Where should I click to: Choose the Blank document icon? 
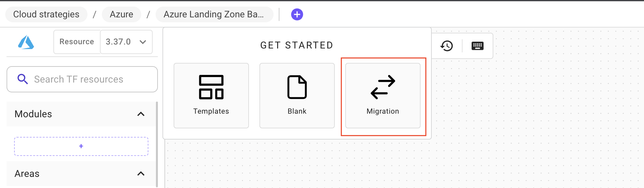click(297, 87)
